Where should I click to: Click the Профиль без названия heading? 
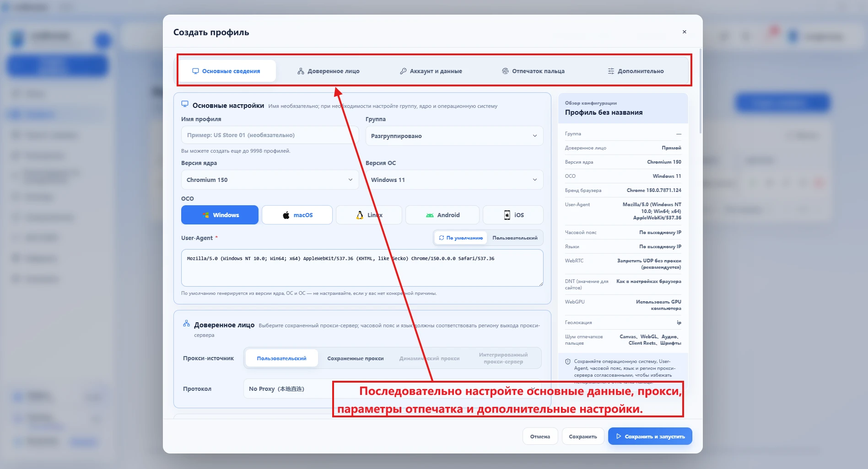[x=604, y=112]
